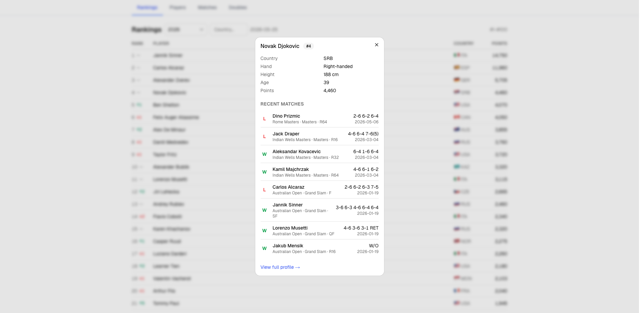Image resolution: width=644 pixels, height=313 pixels.
Task: Click the Jakub Mensik walkover match
Action: 319,248
